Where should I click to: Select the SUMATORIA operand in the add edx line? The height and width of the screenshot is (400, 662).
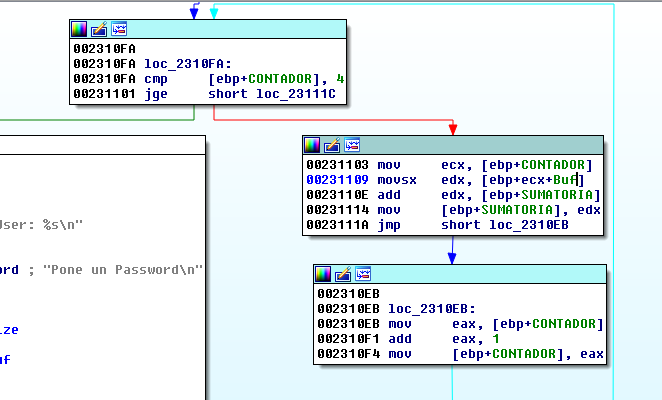(558, 195)
